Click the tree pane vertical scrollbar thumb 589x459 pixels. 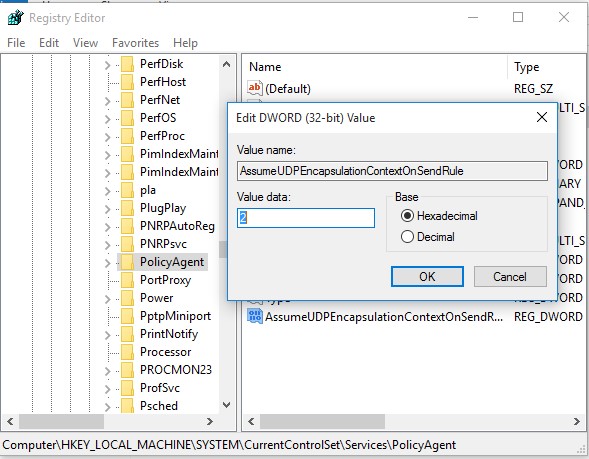[222, 249]
